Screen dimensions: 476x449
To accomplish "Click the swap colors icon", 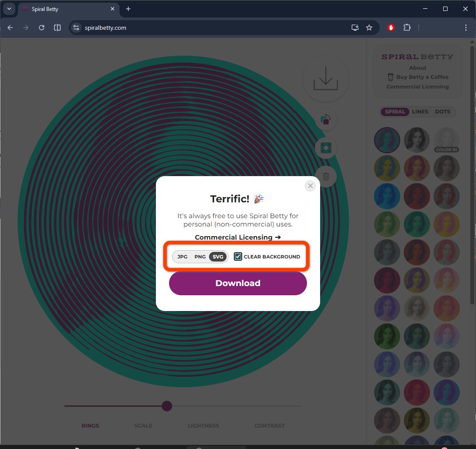I will [325, 120].
